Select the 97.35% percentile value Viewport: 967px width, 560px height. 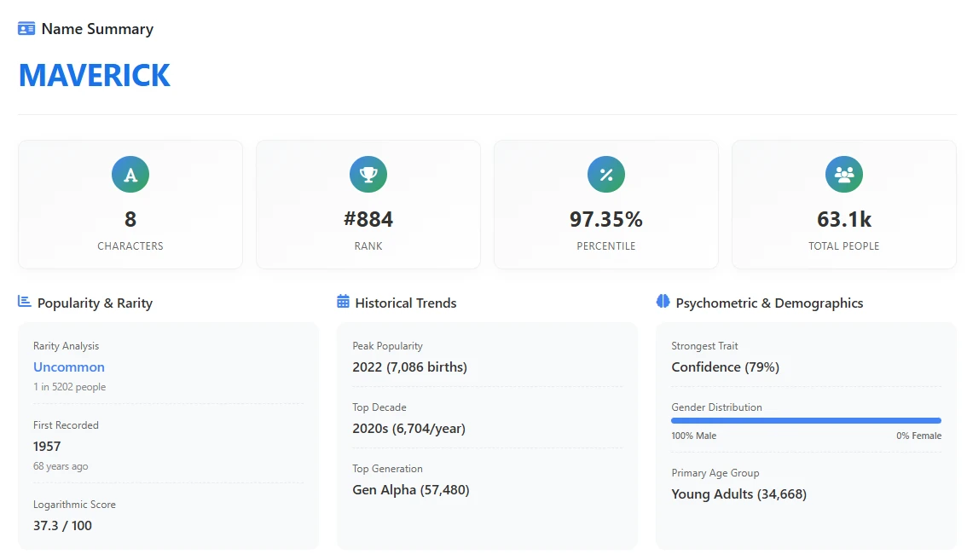(606, 220)
